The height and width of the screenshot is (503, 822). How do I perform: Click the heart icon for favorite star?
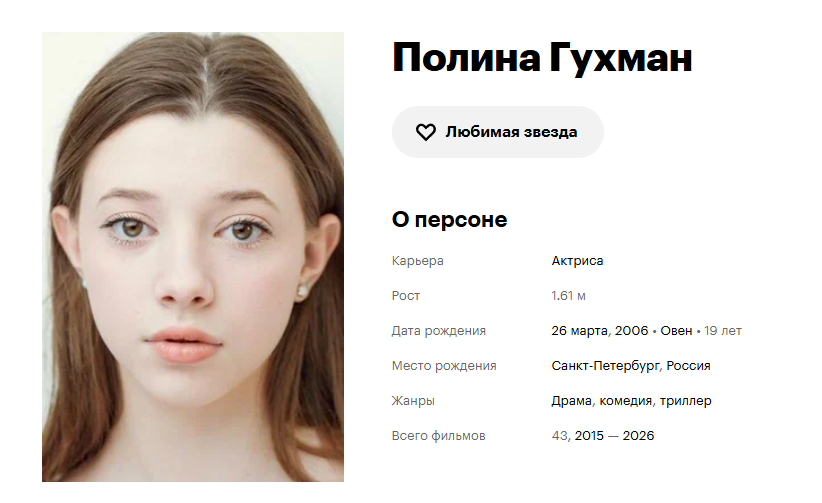[426, 132]
